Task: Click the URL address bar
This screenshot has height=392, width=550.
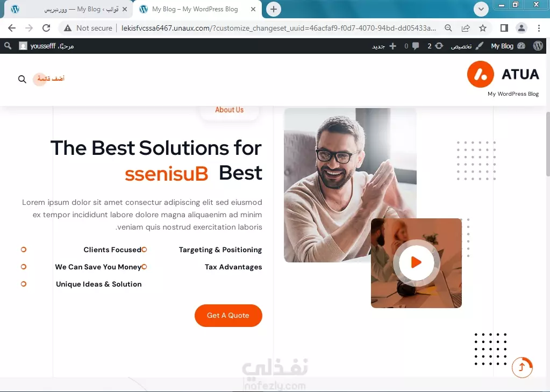Action: coord(278,28)
